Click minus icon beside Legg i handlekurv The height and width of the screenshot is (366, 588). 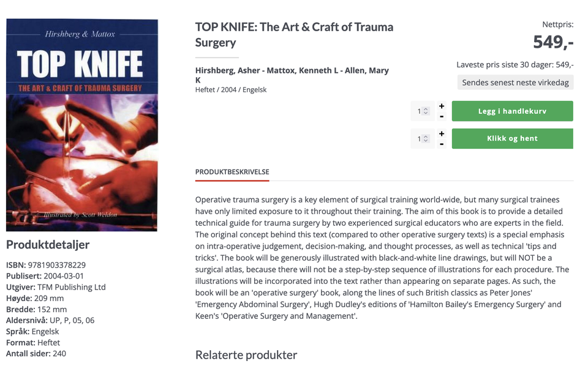pyautogui.click(x=442, y=116)
